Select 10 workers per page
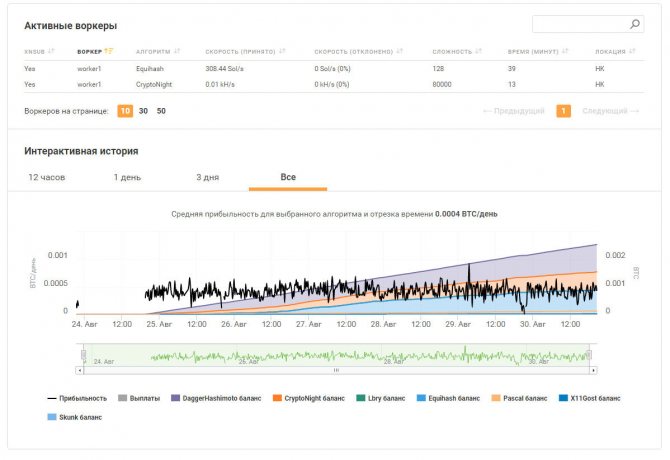Viewport: 670px width, 460px height. [125, 111]
